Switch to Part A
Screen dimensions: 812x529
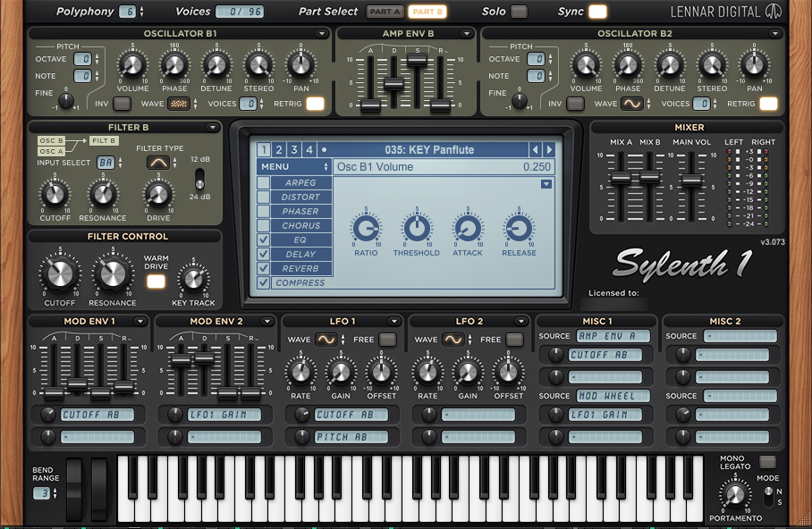385,12
